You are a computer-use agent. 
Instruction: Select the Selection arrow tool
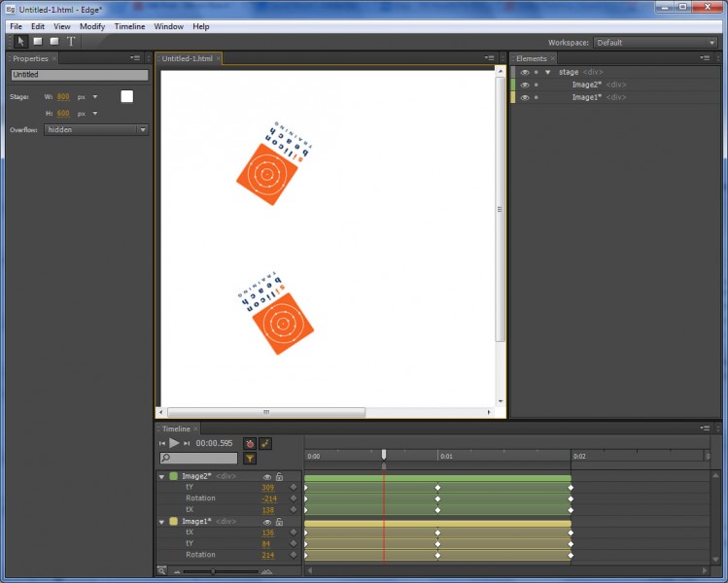[20, 42]
